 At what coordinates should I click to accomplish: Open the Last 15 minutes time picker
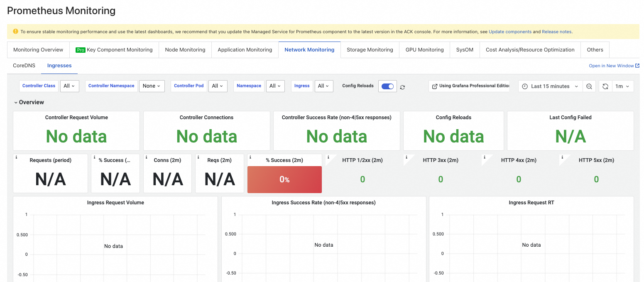[x=550, y=86]
